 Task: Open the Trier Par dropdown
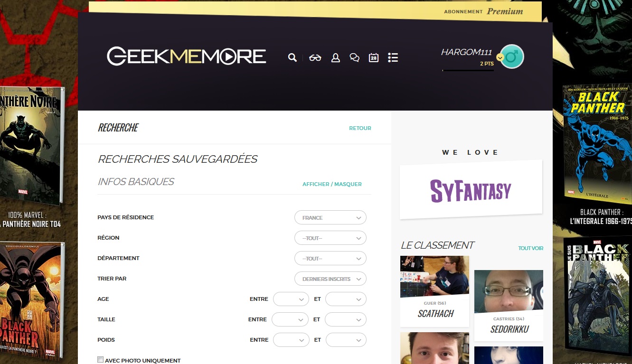pyautogui.click(x=330, y=279)
